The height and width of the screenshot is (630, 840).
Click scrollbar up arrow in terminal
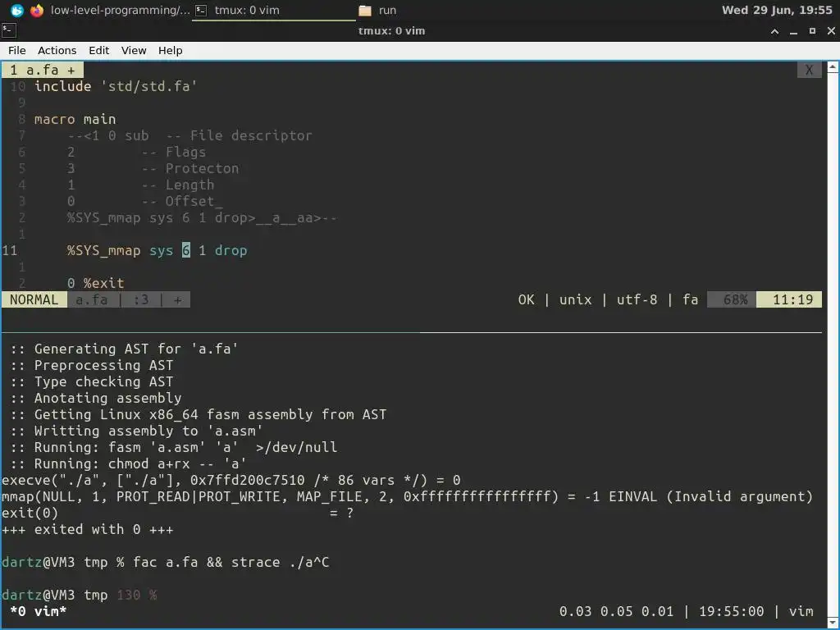(x=833, y=67)
